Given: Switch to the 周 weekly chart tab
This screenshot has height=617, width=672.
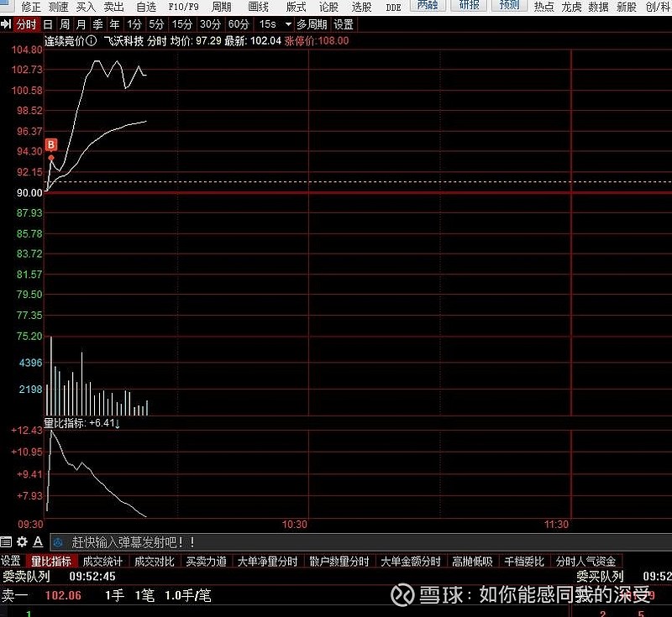Looking at the screenshot, I should [x=65, y=24].
